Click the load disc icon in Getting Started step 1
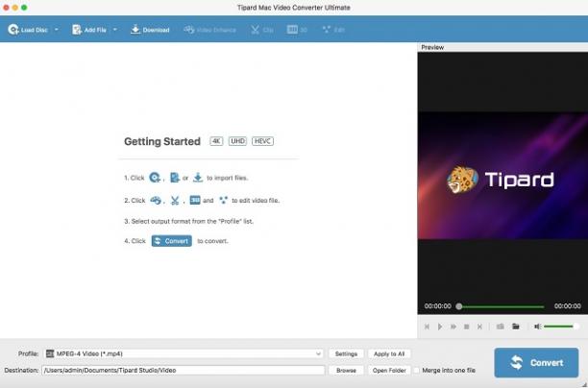The image size is (588, 388). tap(155, 178)
